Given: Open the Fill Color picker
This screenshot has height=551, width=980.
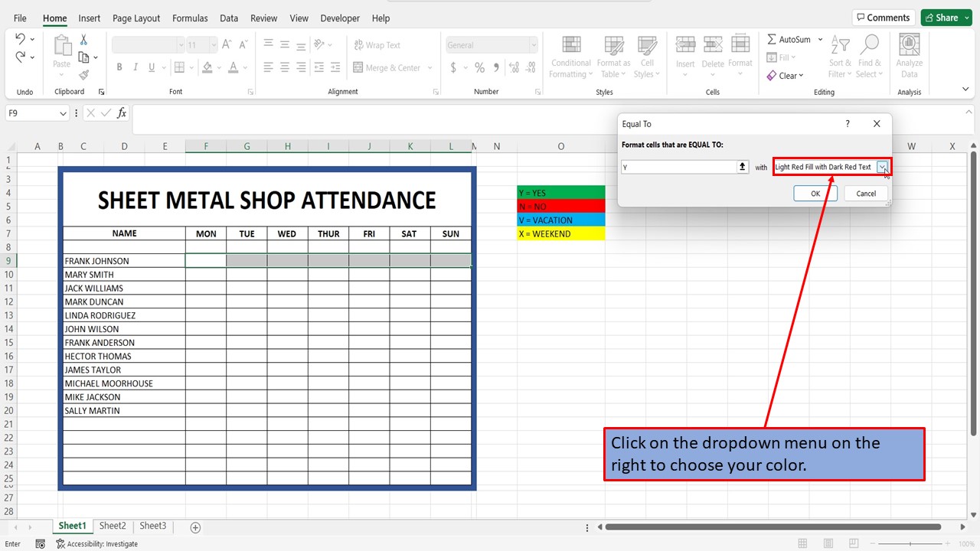Looking at the screenshot, I should 209,67.
